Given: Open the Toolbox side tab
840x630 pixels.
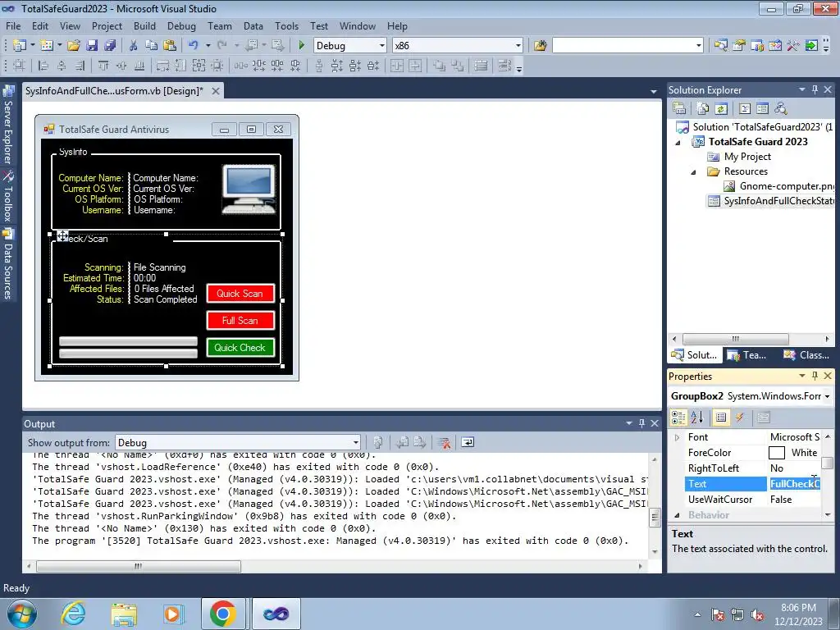Looking at the screenshot, I should coord(7,196).
